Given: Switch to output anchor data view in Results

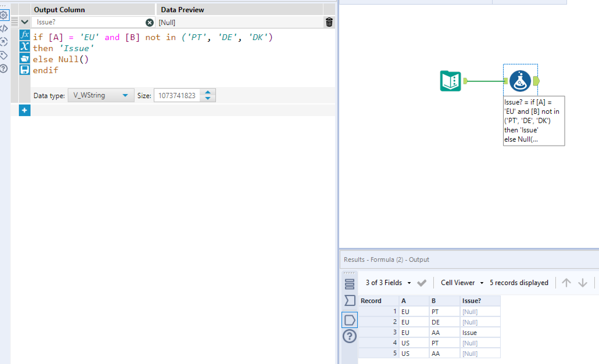Looking at the screenshot, I should pyautogui.click(x=350, y=320).
